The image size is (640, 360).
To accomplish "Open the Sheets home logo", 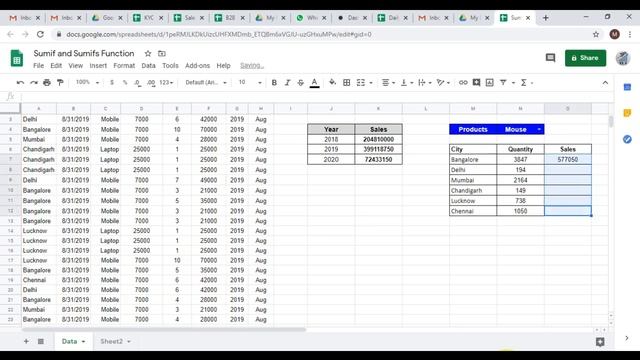I will click(x=17, y=58).
